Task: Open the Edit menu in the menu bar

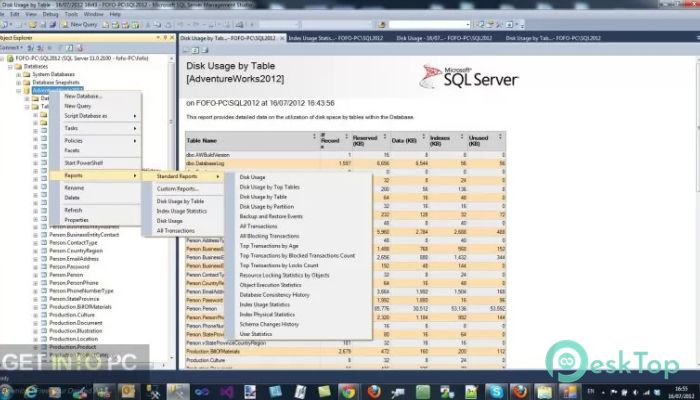Action: (15, 14)
